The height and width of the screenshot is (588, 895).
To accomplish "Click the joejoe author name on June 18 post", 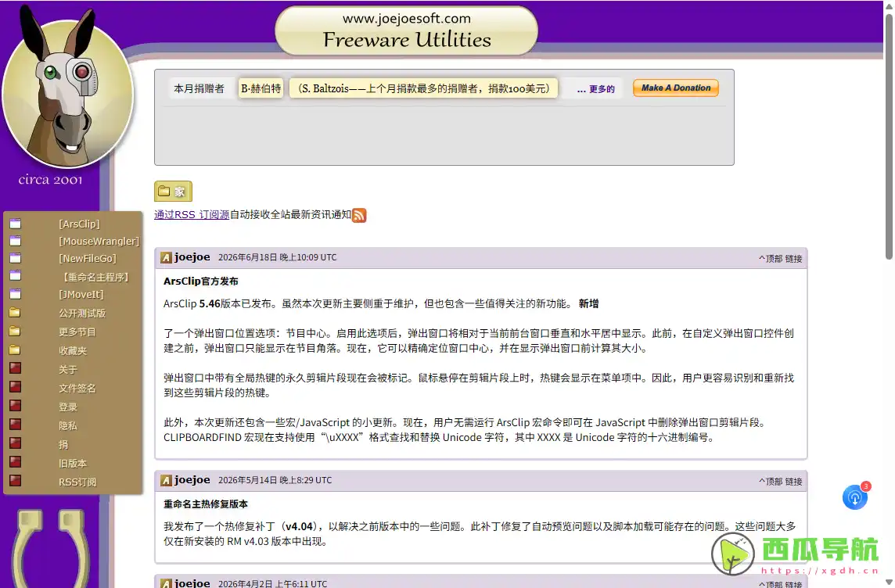I will tap(192, 256).
